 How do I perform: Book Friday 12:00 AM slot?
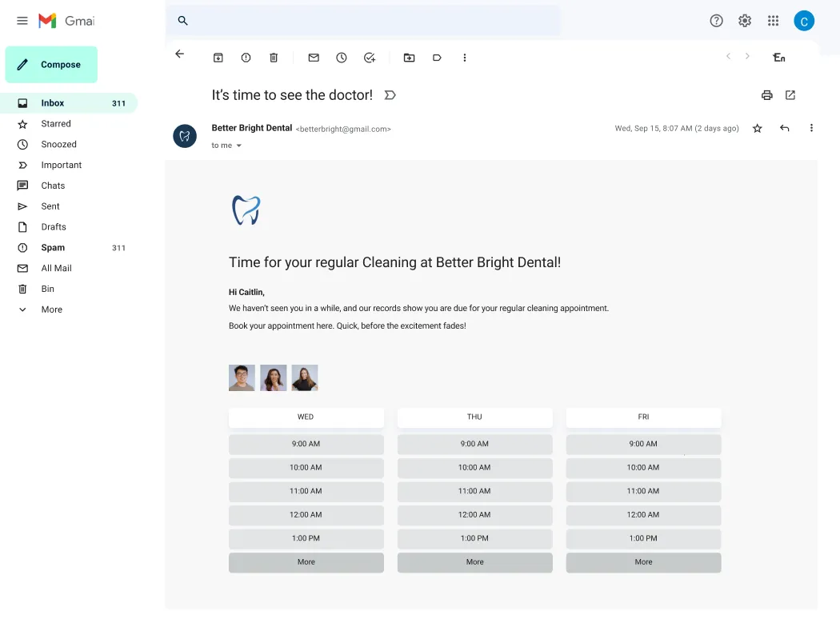pos(643,514)
